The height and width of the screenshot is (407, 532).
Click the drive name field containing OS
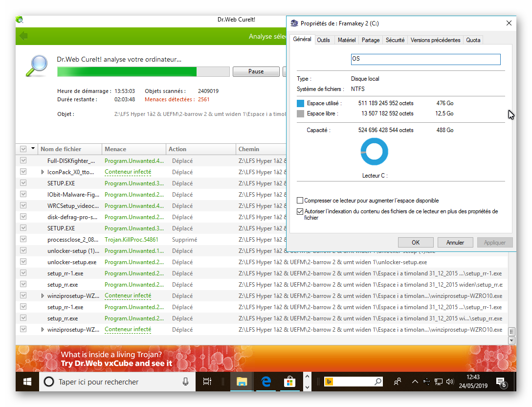[425, 59]
